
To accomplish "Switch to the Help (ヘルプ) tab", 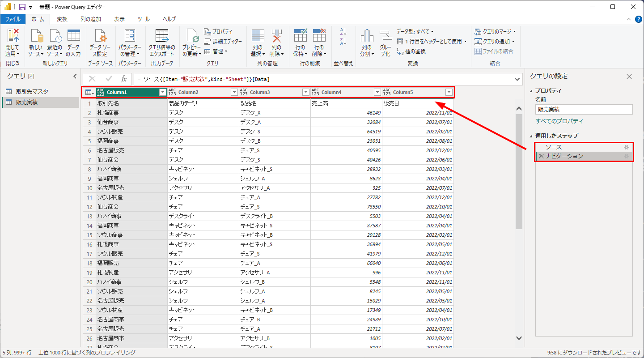I will point(169,19).
